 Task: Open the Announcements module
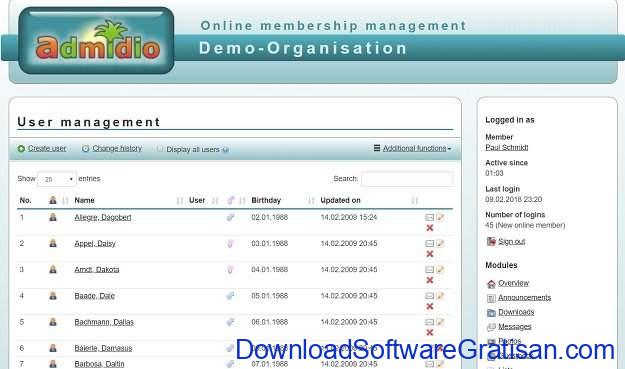point(524,298)
